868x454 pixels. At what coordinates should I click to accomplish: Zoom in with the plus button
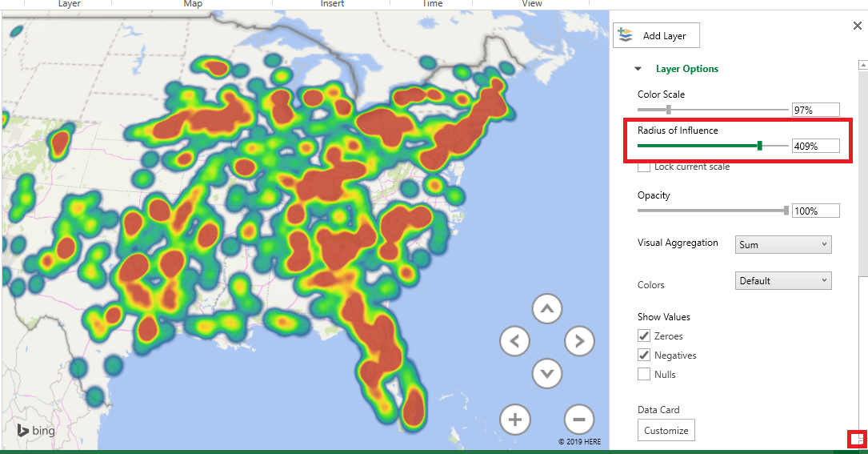coord(515,420)
